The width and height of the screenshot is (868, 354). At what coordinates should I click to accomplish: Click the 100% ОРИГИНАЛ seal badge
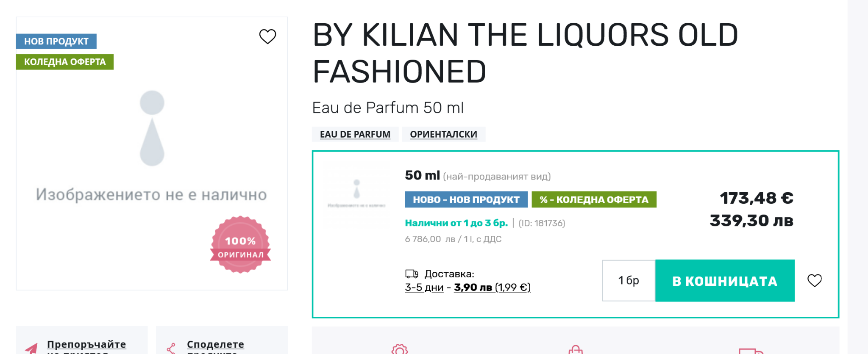coord(240,245)
